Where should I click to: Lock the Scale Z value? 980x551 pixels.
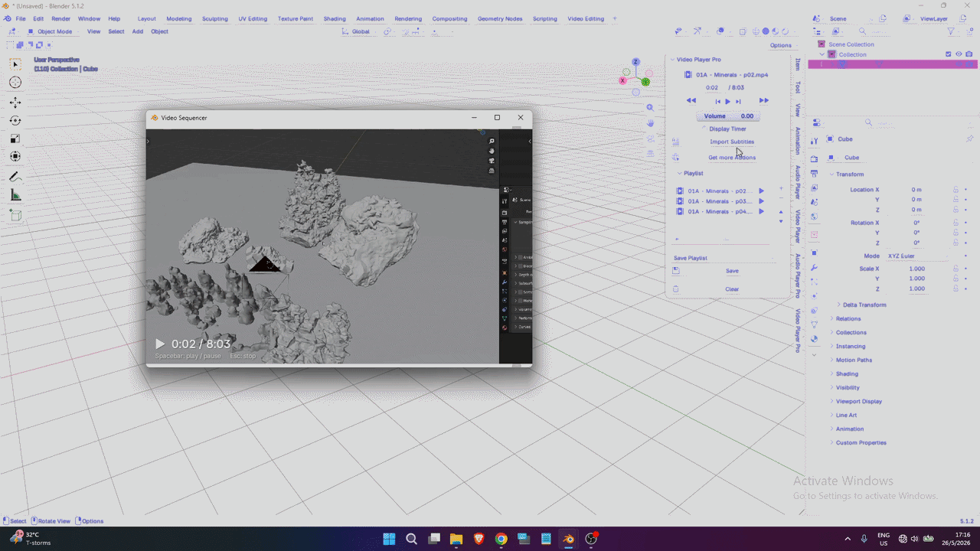[955, 289]
